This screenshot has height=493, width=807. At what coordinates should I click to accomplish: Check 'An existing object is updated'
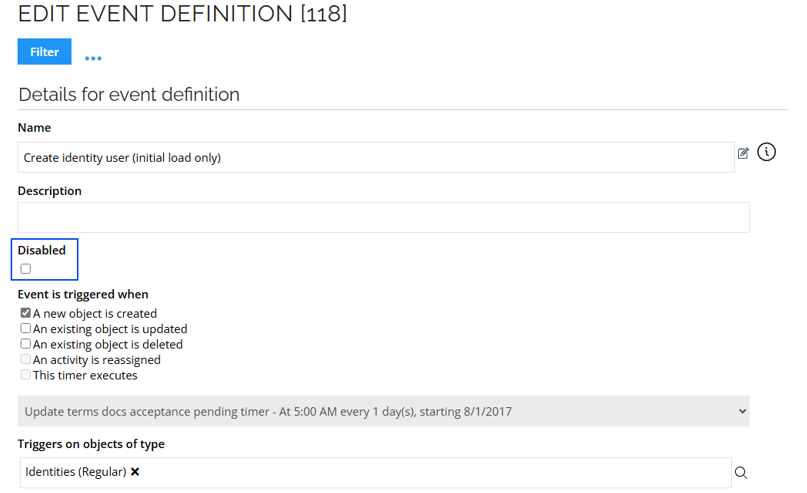26,328
